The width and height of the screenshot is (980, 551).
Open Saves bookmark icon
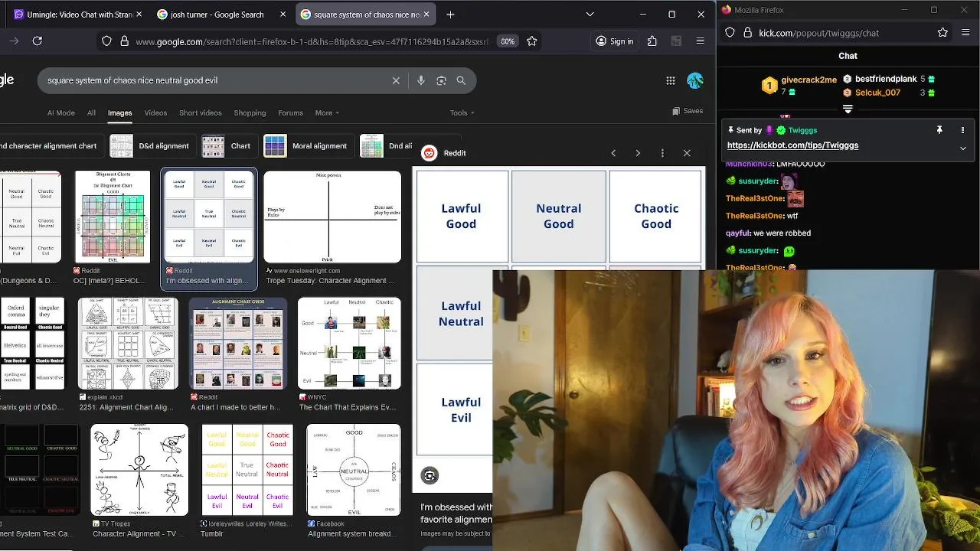(x=688, y=111)
